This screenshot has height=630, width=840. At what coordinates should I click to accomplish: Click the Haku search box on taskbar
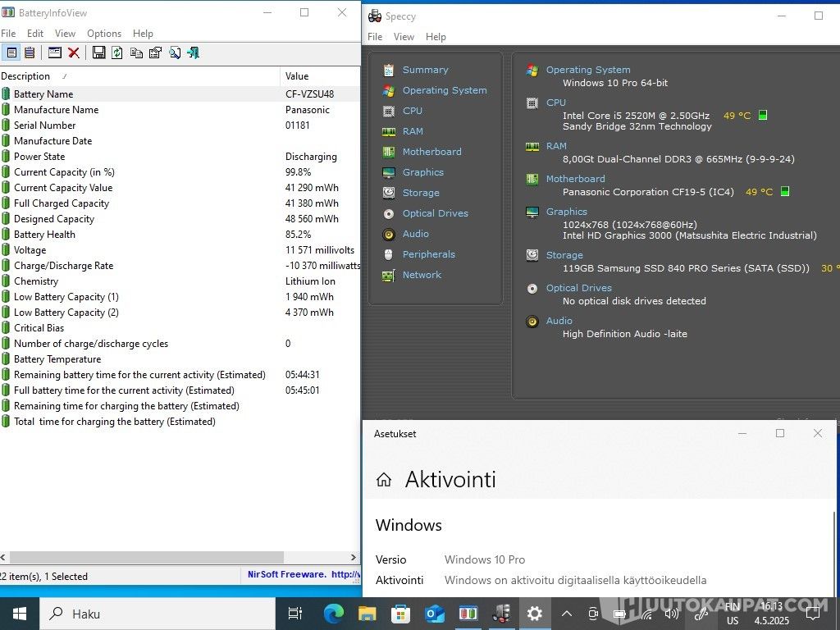tap(157, 614)
